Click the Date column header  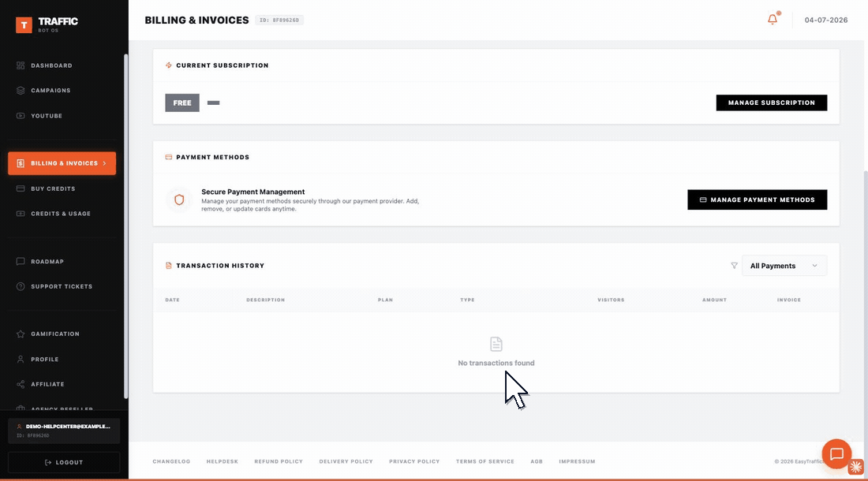click(x=172, y=300)
